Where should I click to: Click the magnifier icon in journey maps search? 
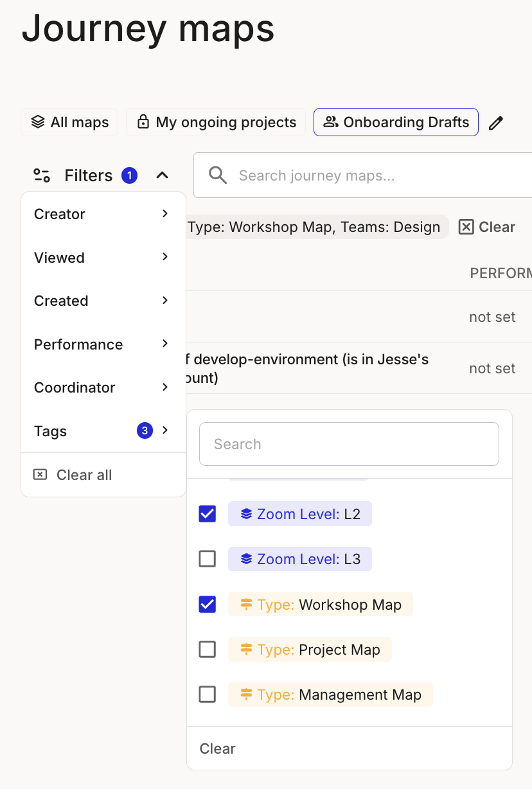coord(218,175)
